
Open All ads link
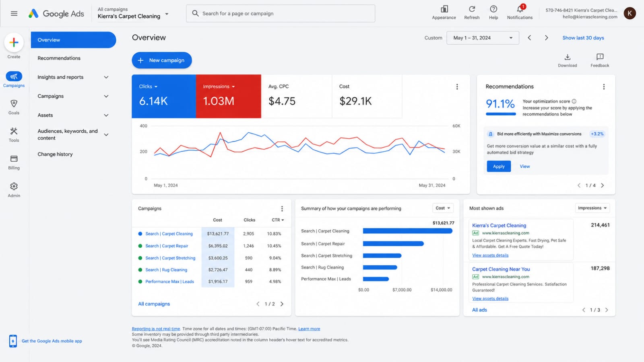tap(479, 310)
